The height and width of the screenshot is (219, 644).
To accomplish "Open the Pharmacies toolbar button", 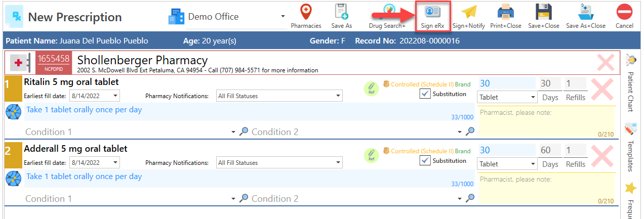I will (x=306, y=16).
